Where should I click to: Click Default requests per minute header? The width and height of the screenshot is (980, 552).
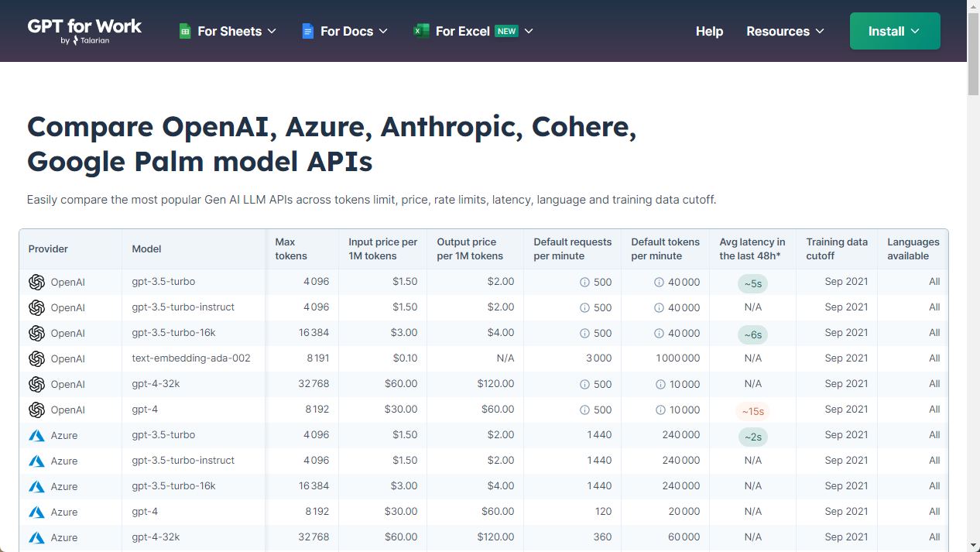[572, 249]
